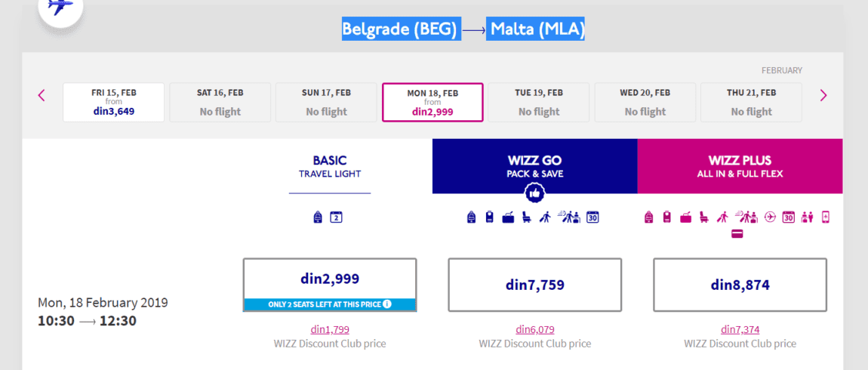Click the thumbs-up recommended badge on WIZZ GO
The height and width of the screenshot is (370, 868).
point(534,193)
